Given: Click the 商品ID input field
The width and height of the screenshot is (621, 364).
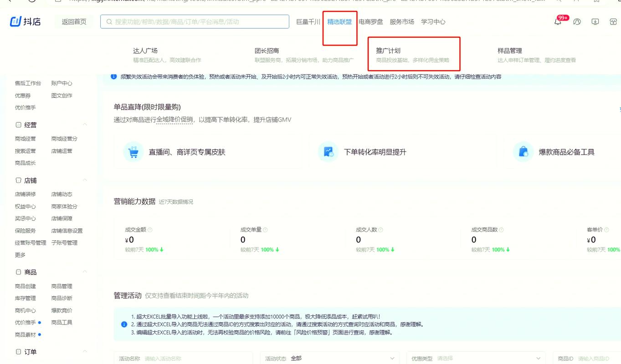Looking at the screenshot, I should pos(587,359).
